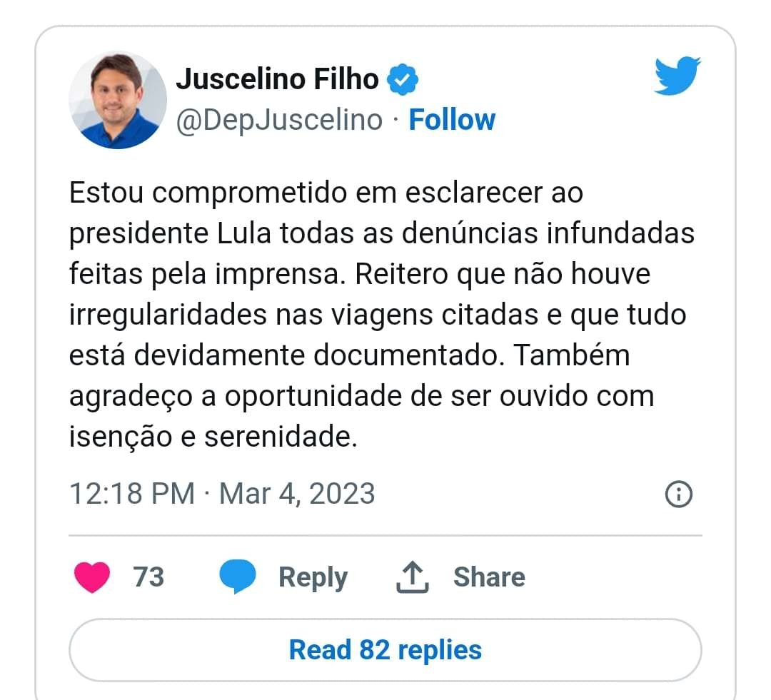Viewport: 771px width, 700px height.
Task: Click the Mar 4, 2023 date
Action: [297, 494]
